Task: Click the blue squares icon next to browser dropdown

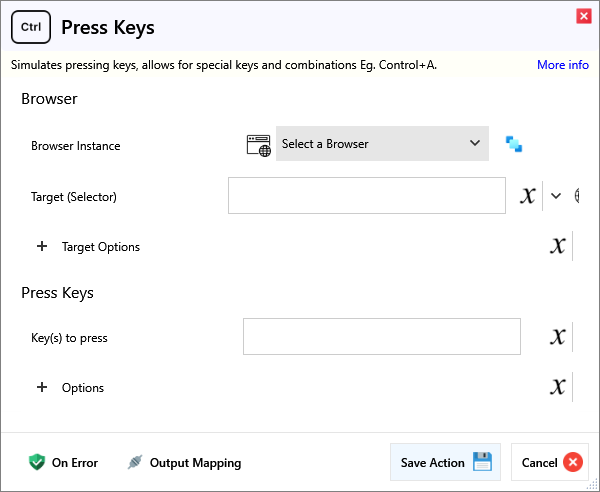Action: tap(514, 144)
